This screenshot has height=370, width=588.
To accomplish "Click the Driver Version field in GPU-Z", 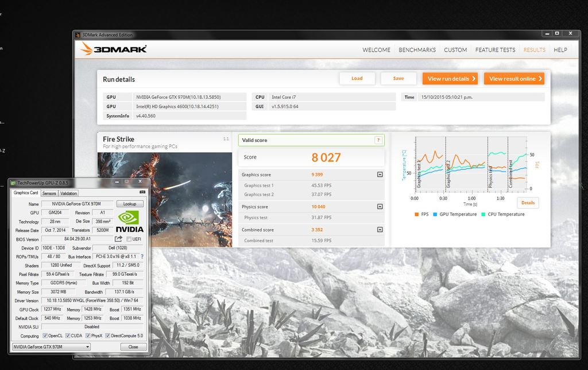I will pos(92,300).
